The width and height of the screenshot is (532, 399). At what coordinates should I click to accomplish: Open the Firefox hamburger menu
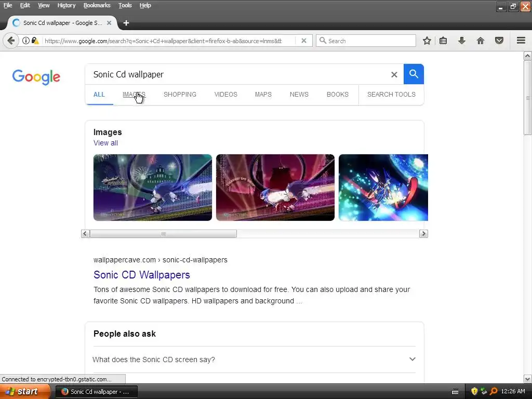(x=521, y=41)
